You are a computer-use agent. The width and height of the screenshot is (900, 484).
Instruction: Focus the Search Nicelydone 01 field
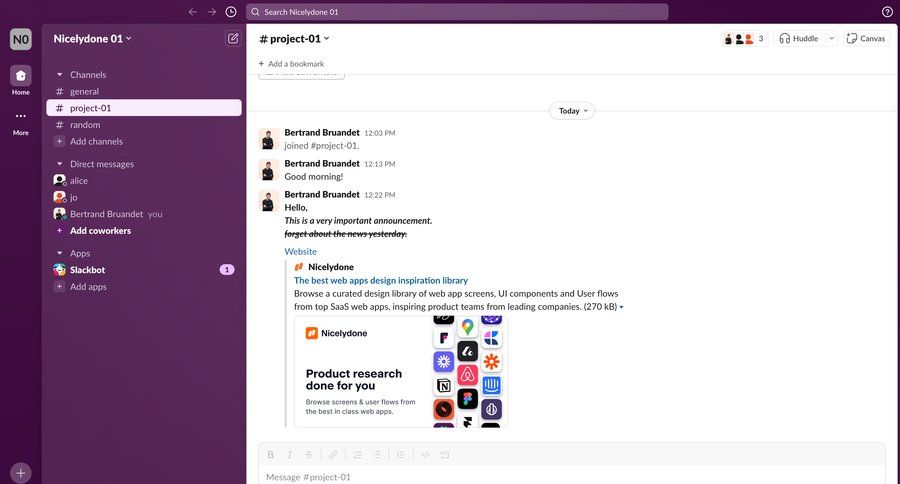(x=457, y=11)
